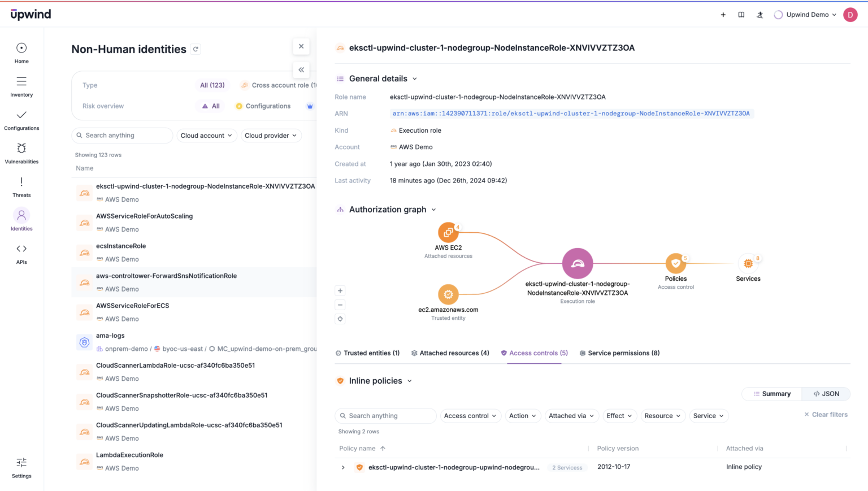This screenshot has width=868, height=491.
Task: Open the Configurations sidebar icon
Action: [x=21, y=119]
